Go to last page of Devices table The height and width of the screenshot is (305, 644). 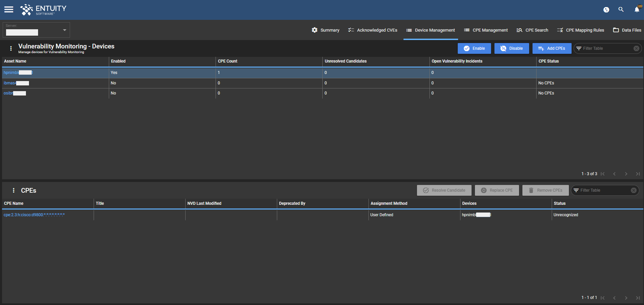coord(638,174)
